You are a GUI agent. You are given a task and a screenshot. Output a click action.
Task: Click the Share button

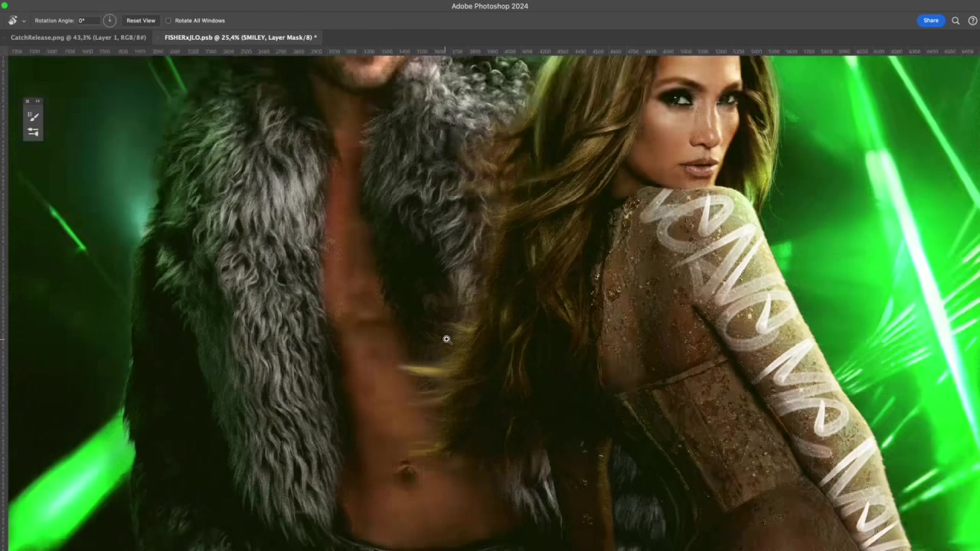[930, 21]
